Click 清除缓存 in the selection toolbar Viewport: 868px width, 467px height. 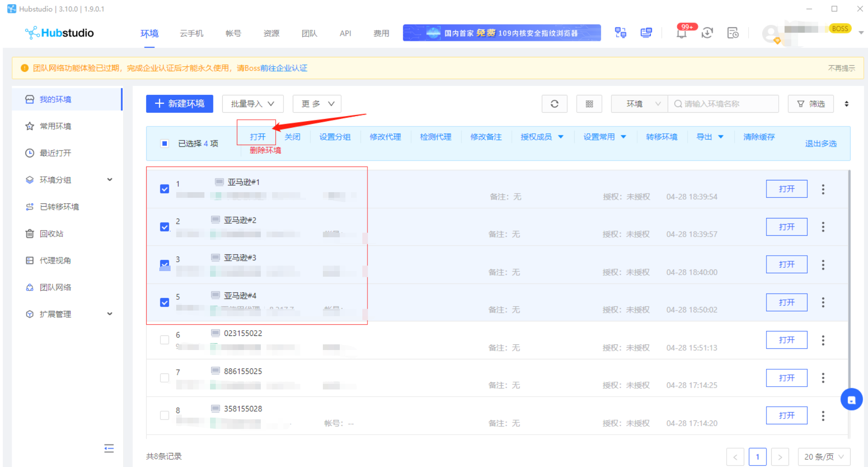point(759,137)
